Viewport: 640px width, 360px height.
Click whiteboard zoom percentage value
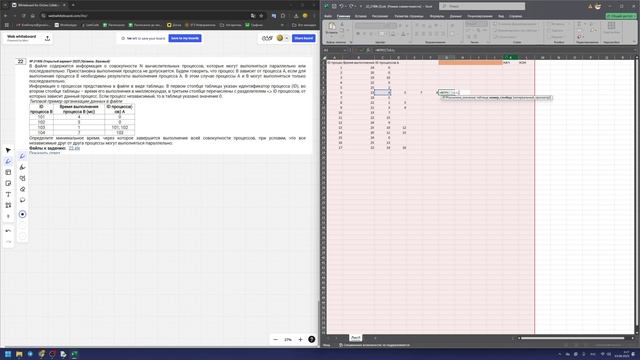point(288,340)
